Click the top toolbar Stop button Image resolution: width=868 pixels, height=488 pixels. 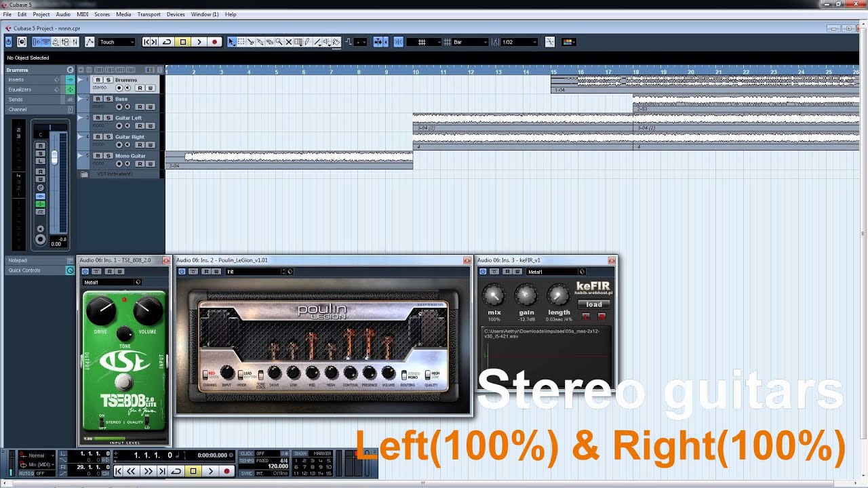[182, 42]
